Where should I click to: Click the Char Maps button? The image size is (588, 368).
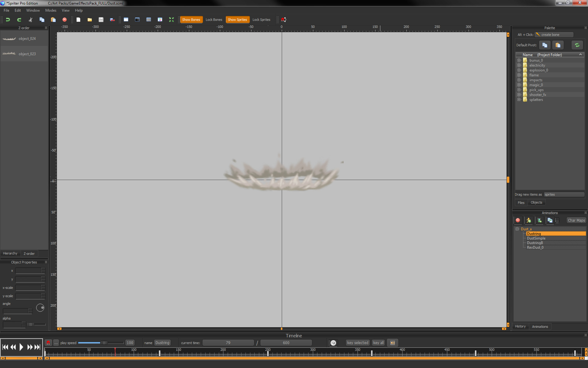(x=576, y=220)
